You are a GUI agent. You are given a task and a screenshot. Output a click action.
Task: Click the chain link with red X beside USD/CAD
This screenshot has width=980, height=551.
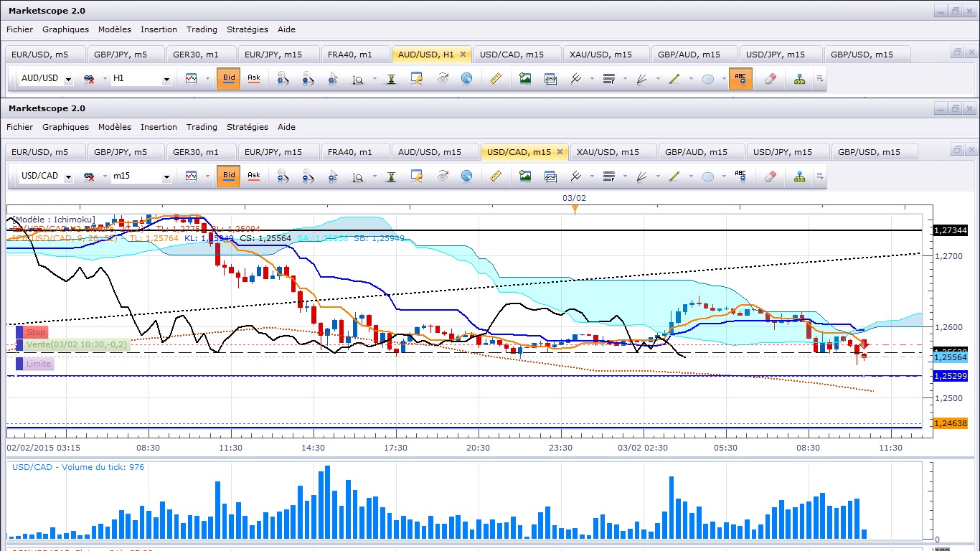[x=90, y=176]
